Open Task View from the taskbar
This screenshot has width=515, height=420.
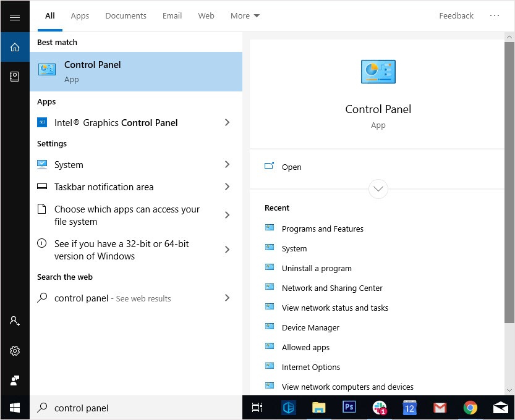pos(257,407)
